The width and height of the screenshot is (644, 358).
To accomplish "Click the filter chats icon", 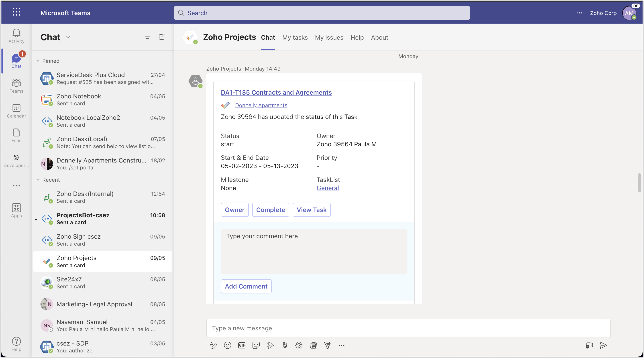I will tap(147, 37).
